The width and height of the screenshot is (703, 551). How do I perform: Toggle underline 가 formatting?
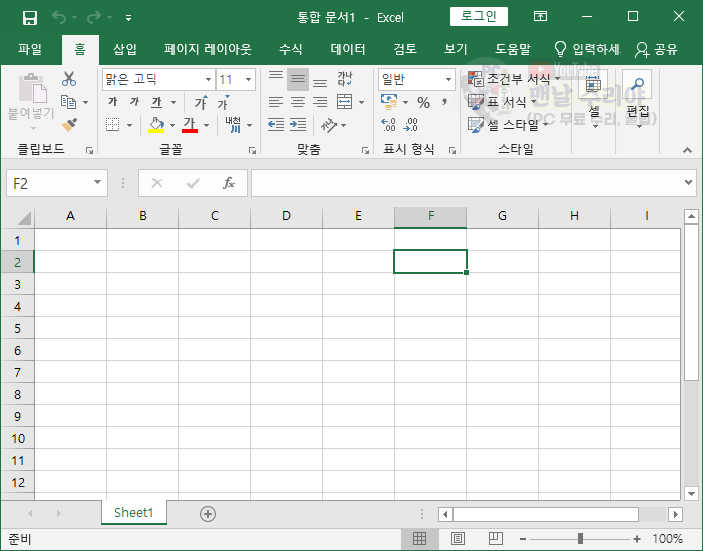[x=156, y=103]
